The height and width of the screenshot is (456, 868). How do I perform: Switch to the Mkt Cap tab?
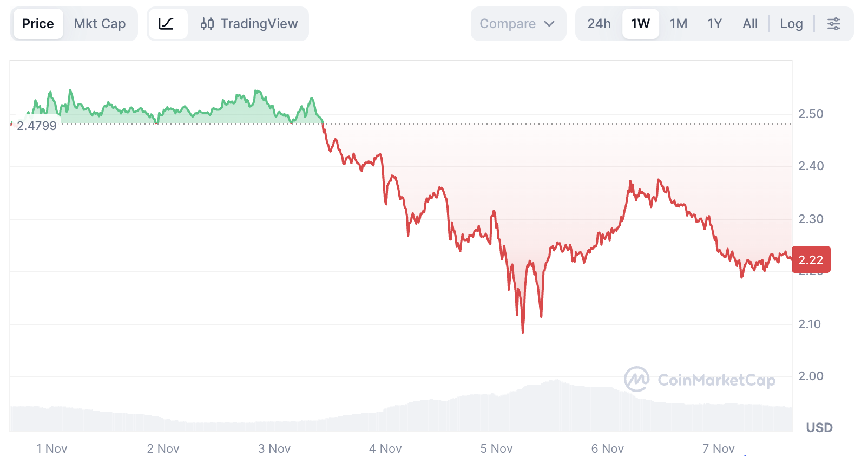click(100, 23)
